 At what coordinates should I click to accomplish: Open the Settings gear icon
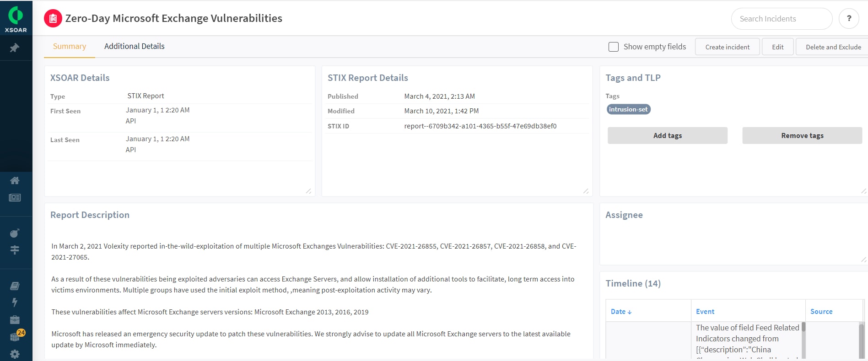[x=15, y=354]
